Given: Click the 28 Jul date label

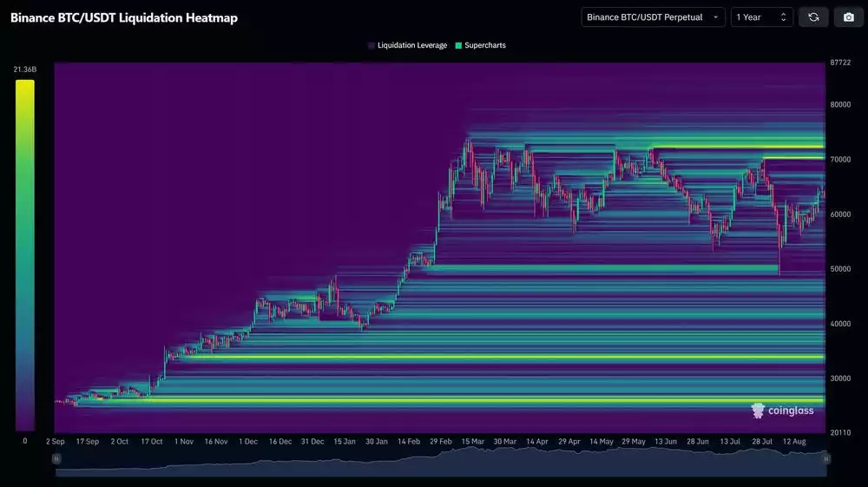Looking at the screenshot, I should [762, 442].
